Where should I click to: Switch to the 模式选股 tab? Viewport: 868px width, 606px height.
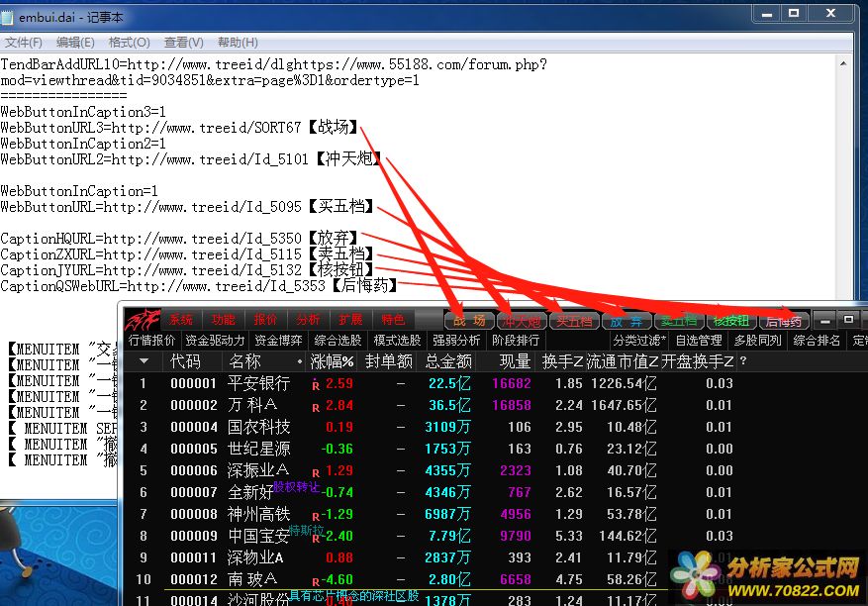397,340
